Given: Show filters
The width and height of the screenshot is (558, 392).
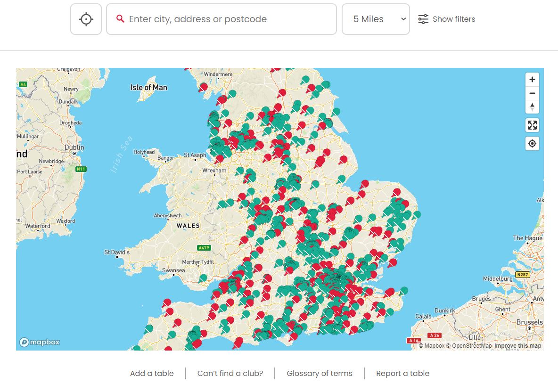Looking at the screenshot, I should pos(454,19).
